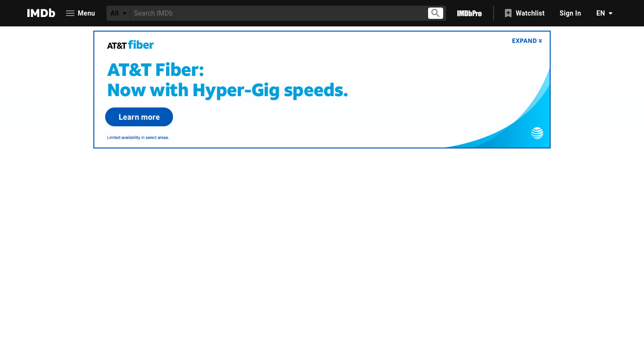
Task: Click the caret arrow beside All
Action: coord(124,13)
